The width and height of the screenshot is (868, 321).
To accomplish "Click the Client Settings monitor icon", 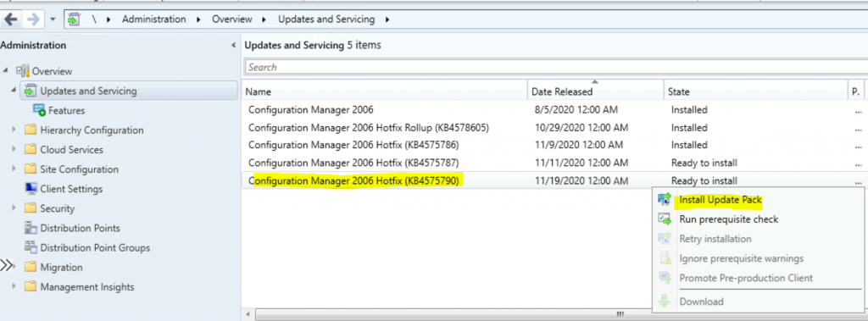I will point(31,189).
